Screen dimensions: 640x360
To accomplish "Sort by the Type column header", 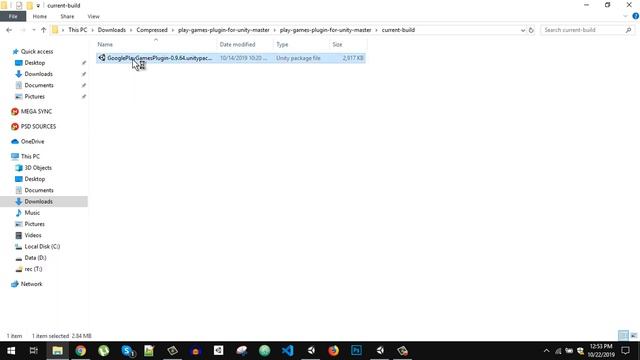I will (302, 44).
